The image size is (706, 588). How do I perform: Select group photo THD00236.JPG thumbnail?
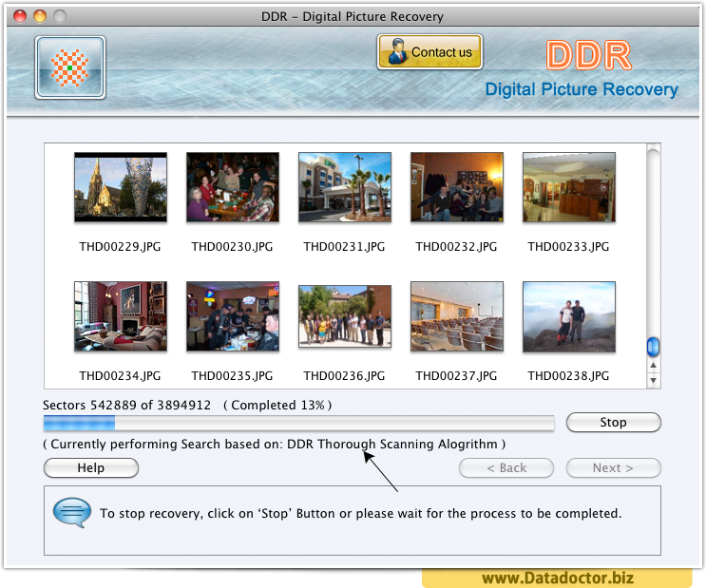click(345, 316)
